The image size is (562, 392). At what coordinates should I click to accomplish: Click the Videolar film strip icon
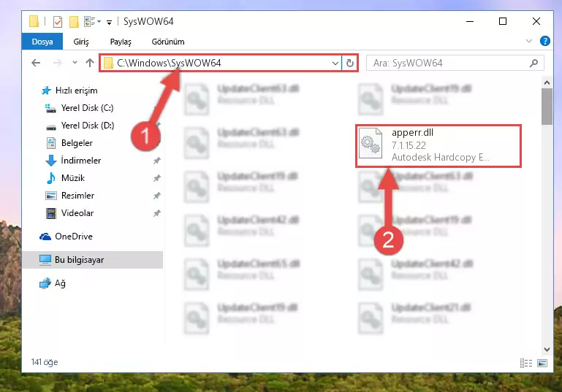(51, 213)
